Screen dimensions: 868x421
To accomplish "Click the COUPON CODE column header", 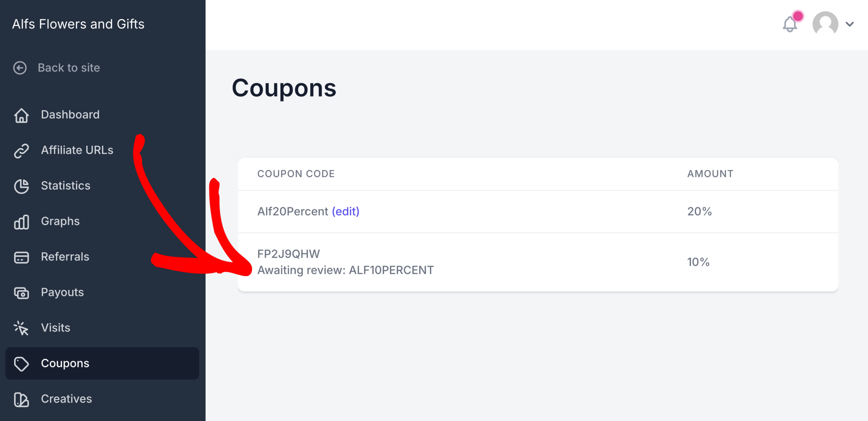I will tap(296, 173).
